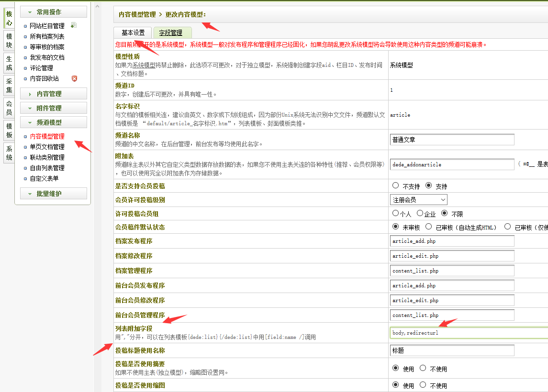This screenshot has height=392, width=548.
Task: Select the 企业 member group radio
Action: tap(420, 214)
